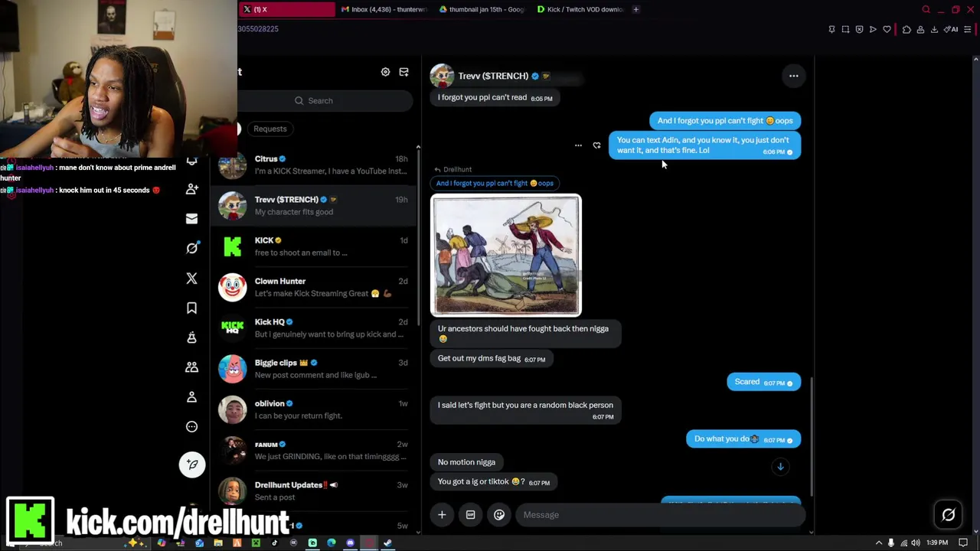Open ad blocker shield icon
980x551 pixels.
[859, 29]
